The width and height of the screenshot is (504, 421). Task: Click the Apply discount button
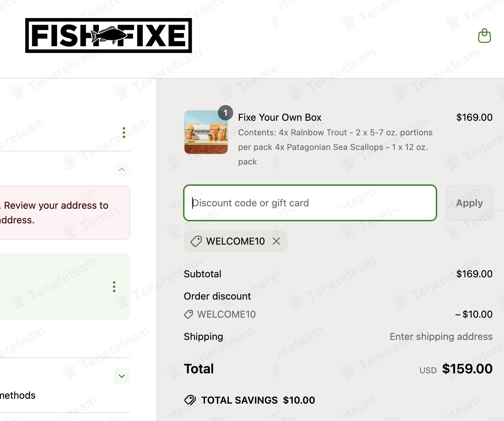(x=469, y=203)
